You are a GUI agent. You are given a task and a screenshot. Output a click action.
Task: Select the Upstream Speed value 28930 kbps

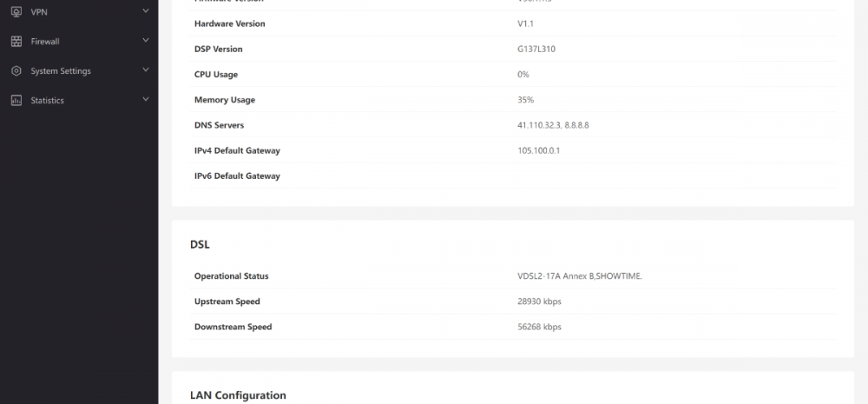tap(539, 301)
